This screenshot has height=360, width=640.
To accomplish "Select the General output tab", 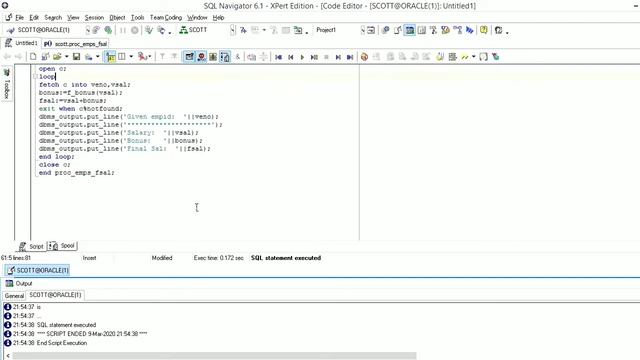I will pos(14,296).
